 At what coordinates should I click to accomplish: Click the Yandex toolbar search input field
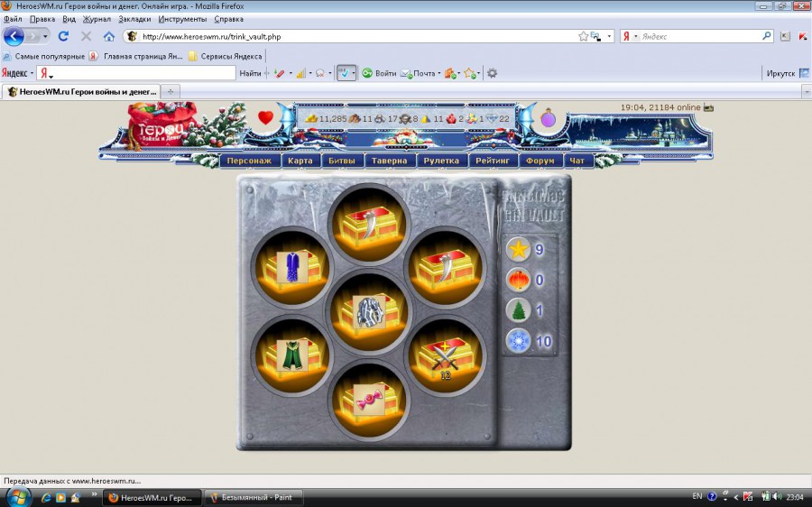(143, 74)
